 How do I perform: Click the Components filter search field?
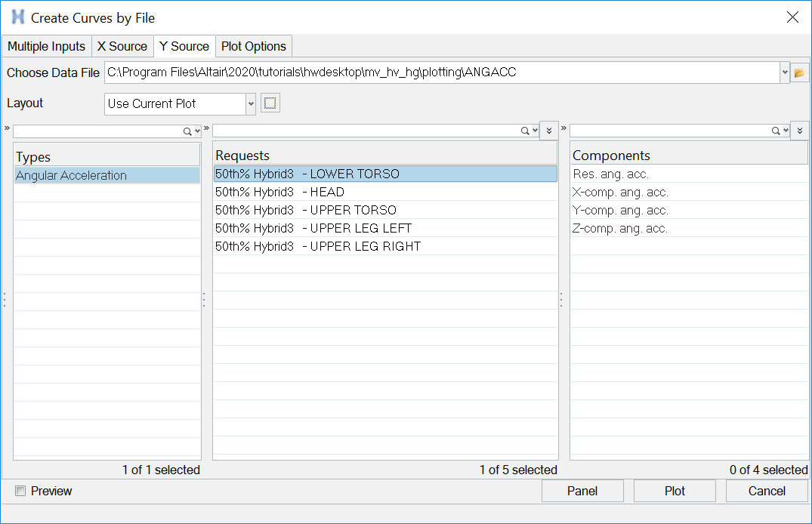[x=670, y=131]
